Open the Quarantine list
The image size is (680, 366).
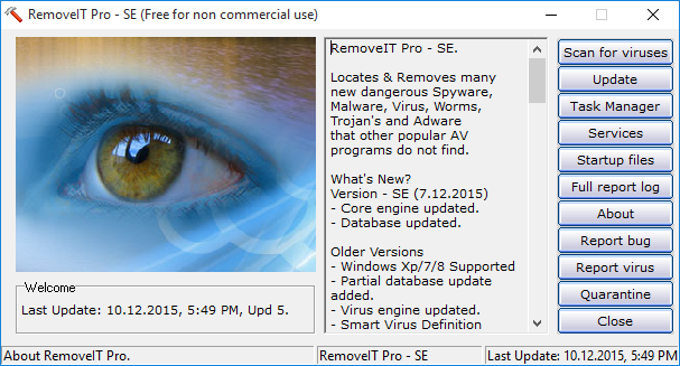[x=615, y=294]
